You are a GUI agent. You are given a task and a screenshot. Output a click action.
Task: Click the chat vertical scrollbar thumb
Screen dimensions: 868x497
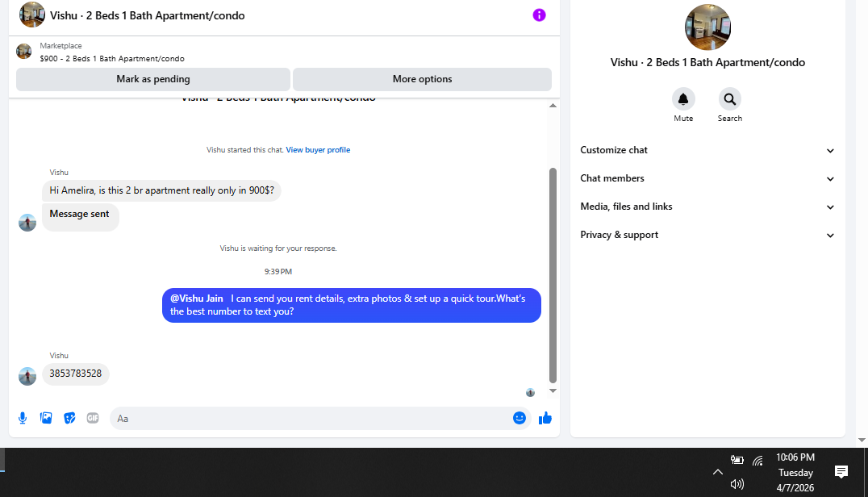(553, 275)
